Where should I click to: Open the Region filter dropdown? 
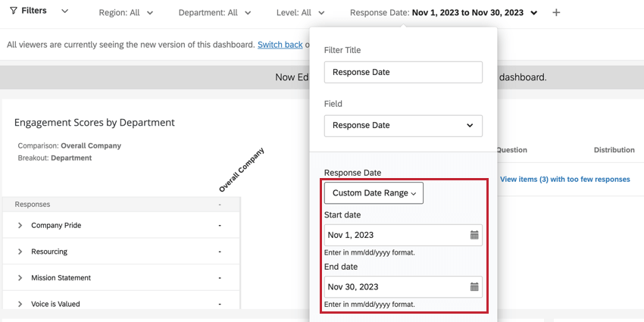click(x=126, y=13)
